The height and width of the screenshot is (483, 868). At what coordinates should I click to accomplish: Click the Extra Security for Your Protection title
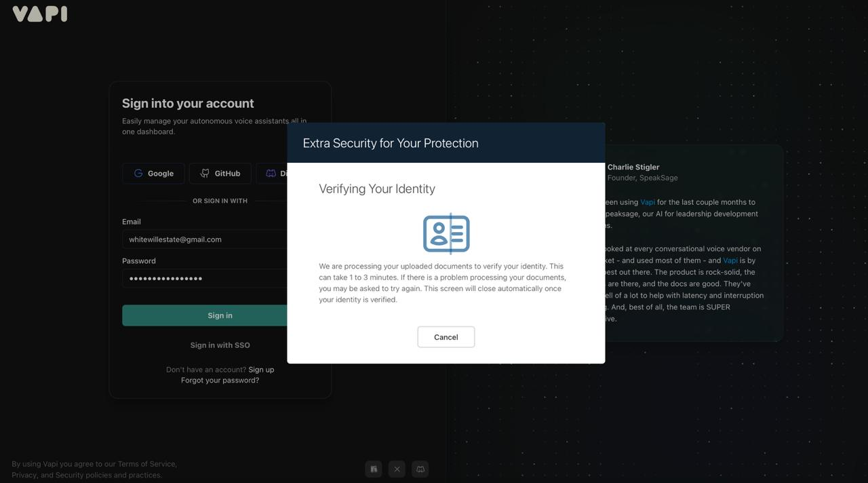tap(391, 143)
